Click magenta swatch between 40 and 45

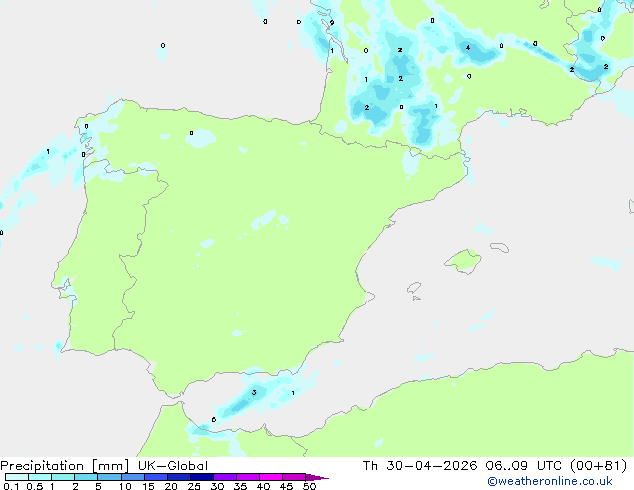(271, 477)
